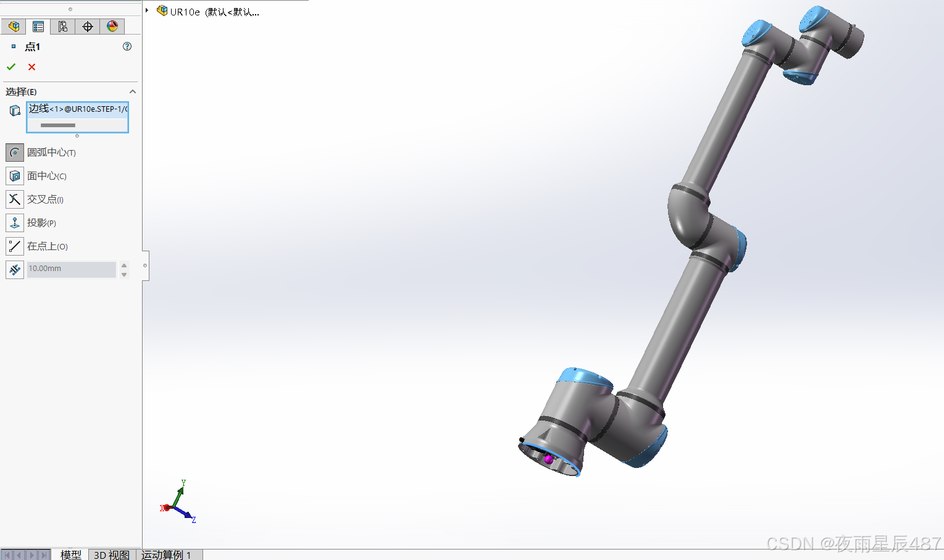Image resolution: width=944 pixels, height=560 pixels.
Task: Open the DisplayManager color-ball tab
Action: [112, 27]
